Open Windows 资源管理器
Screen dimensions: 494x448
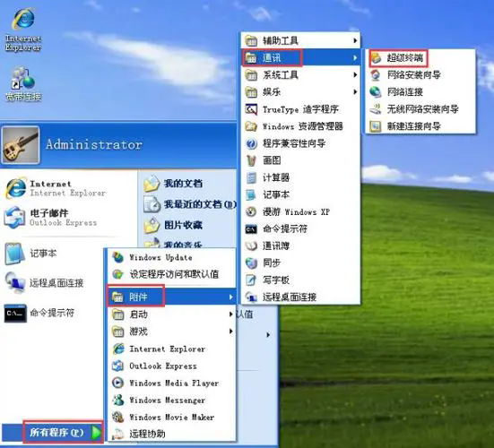(x=301, y=126)
